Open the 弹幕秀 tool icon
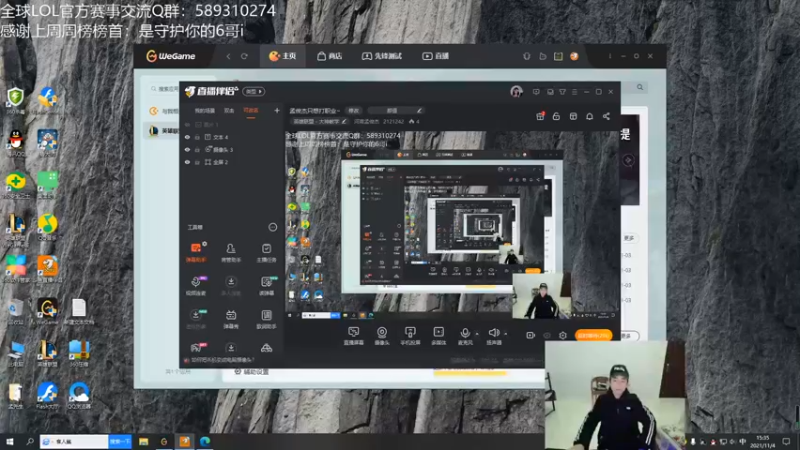 pos(231,319)
